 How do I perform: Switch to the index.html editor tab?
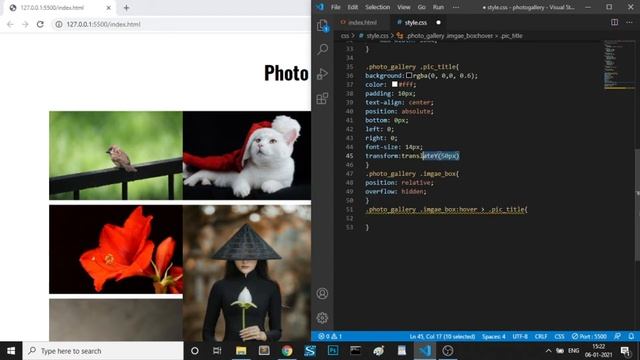359,22
